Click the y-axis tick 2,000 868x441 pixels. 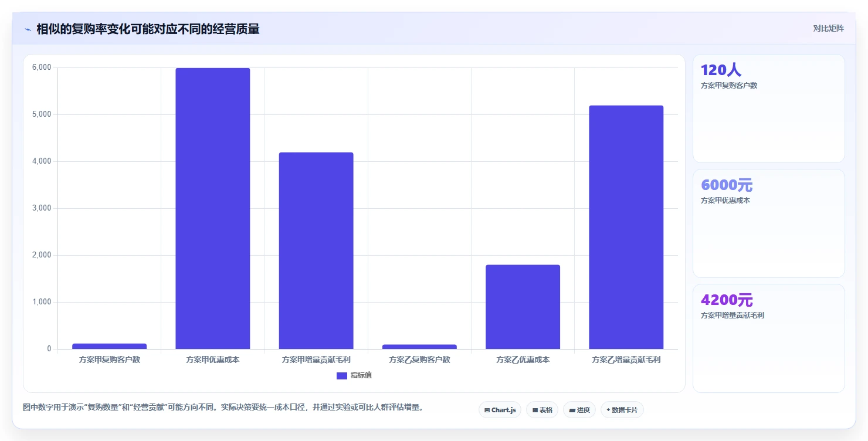point(42,255)
